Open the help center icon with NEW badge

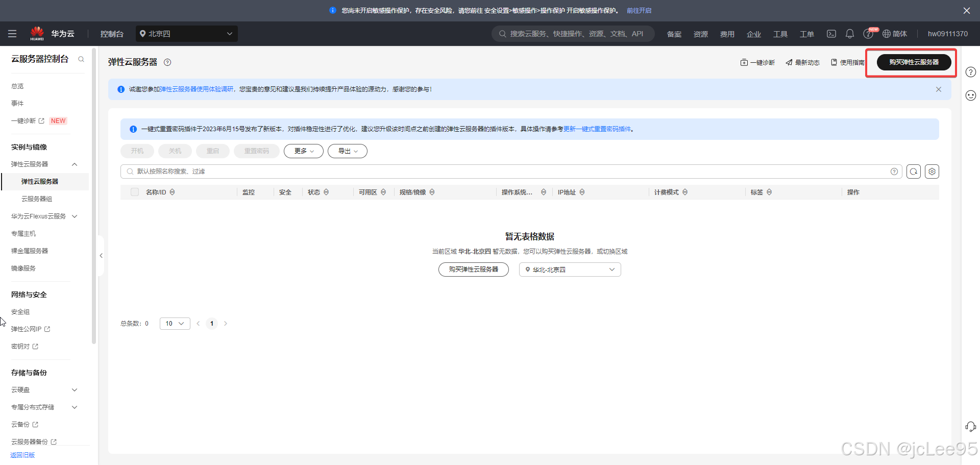pyautogui.click(x=868, y=34)
